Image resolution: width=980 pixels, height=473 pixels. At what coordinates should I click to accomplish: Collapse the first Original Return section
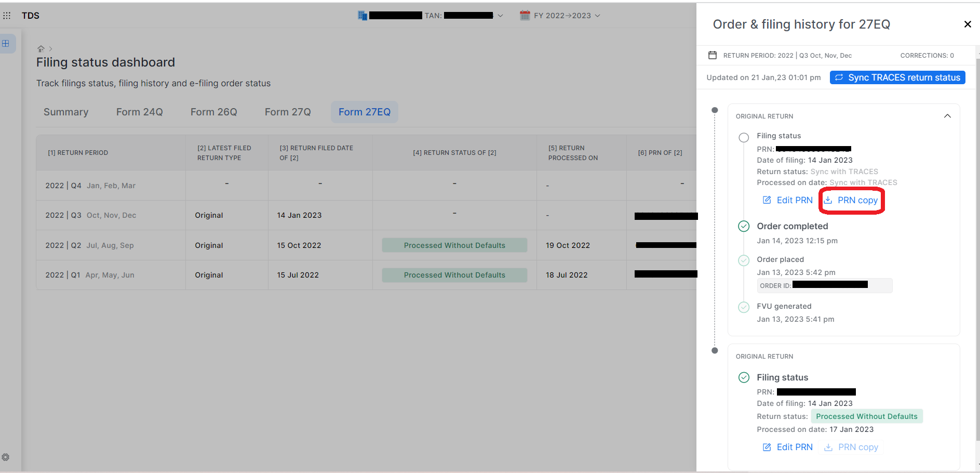(947, 116)
